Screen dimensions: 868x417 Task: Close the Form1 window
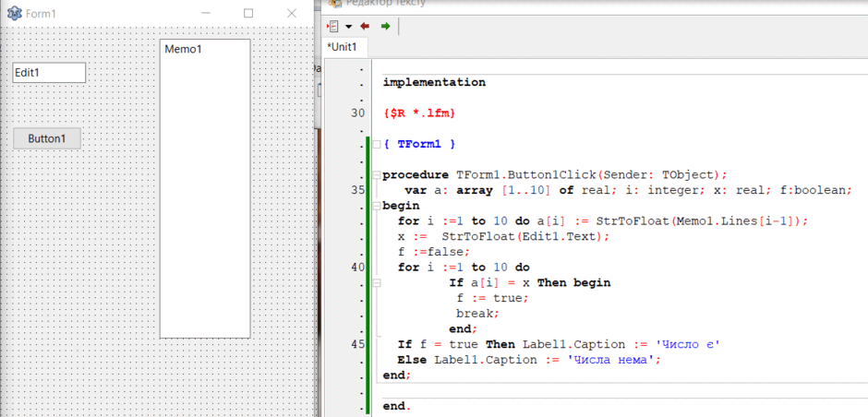click(x=292, y=13)
